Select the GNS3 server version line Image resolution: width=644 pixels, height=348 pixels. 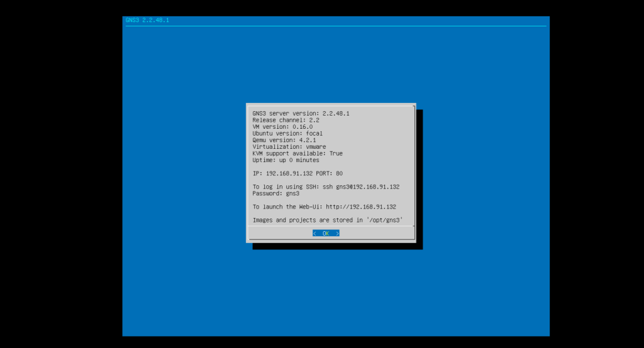301,113
